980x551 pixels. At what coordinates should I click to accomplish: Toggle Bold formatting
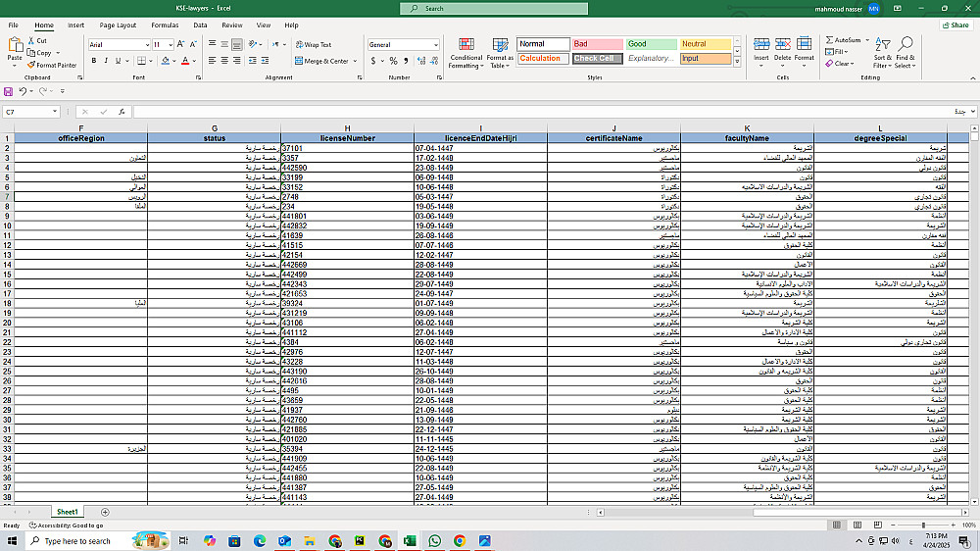[94, 61]
